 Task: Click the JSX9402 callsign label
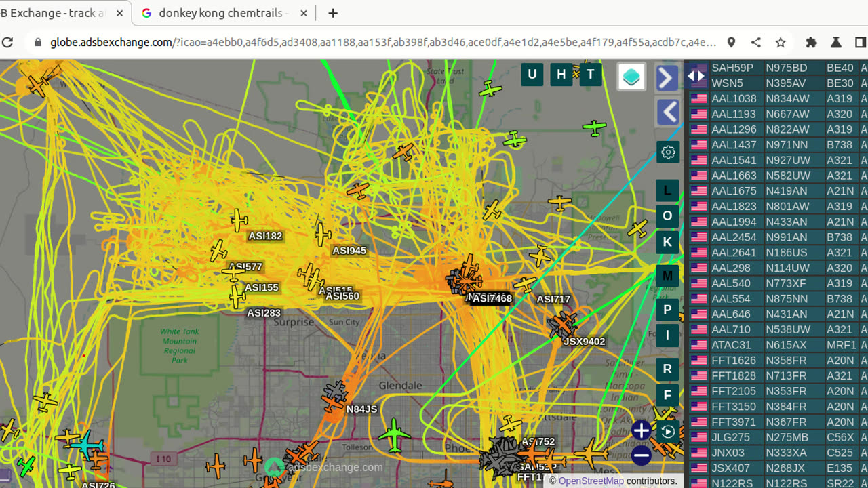point(584,342)
